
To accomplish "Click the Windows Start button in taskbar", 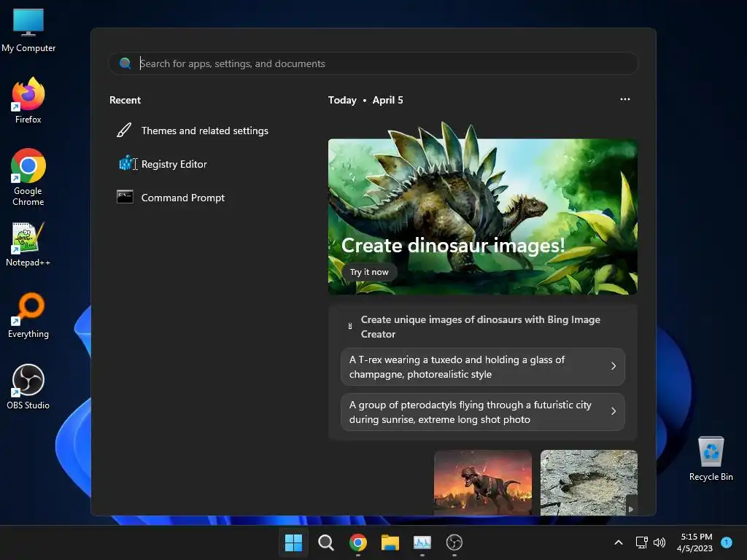I will click(x=293, y=542).
